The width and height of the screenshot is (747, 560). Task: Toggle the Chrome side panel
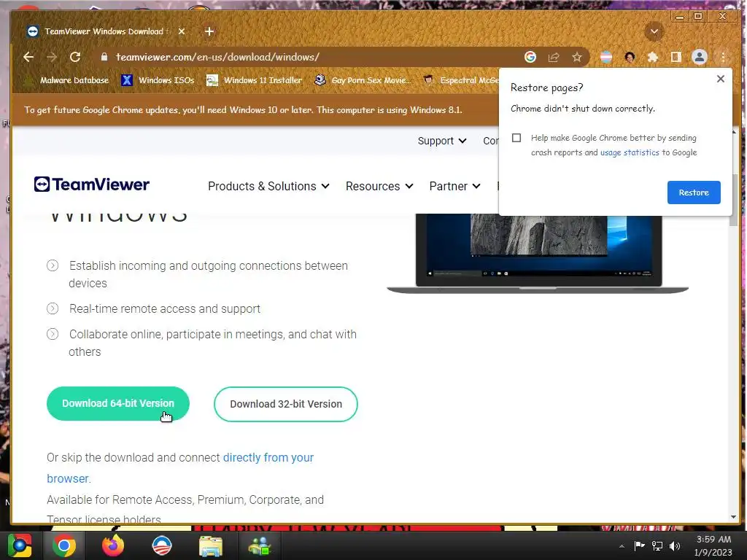point(676,57)
